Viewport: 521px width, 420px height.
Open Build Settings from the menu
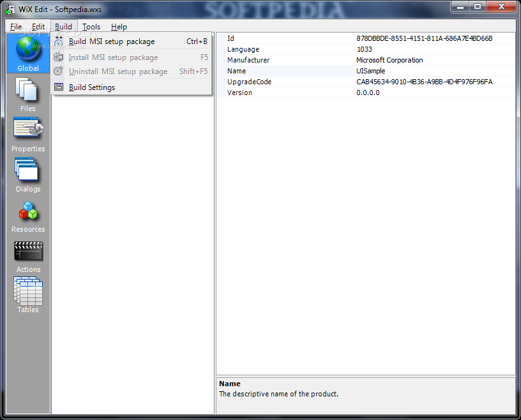coord(132,87)
